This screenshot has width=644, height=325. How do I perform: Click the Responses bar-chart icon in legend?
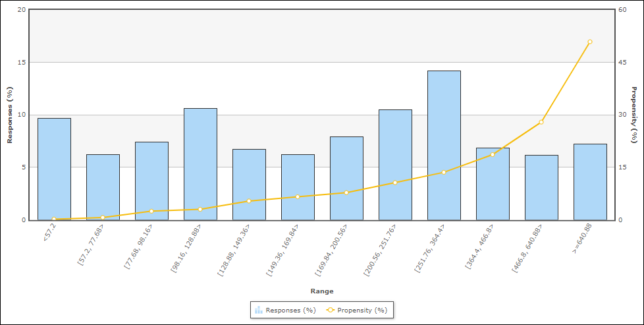pyautogui.click(x=259, y=310)
